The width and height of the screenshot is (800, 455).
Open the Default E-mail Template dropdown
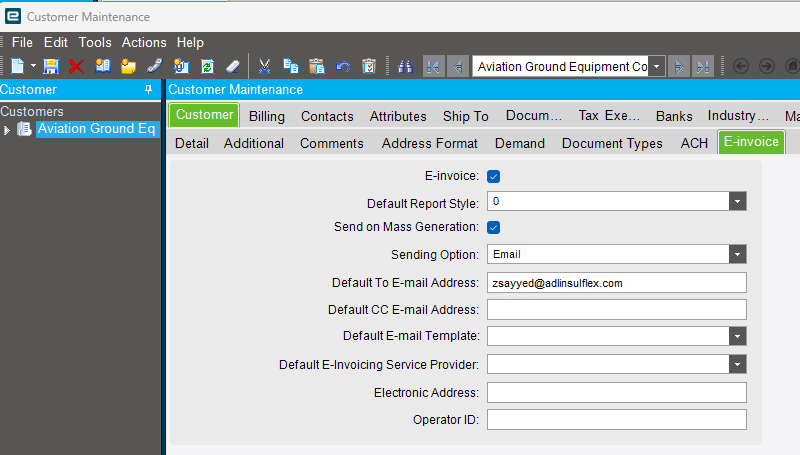(737, 336)
